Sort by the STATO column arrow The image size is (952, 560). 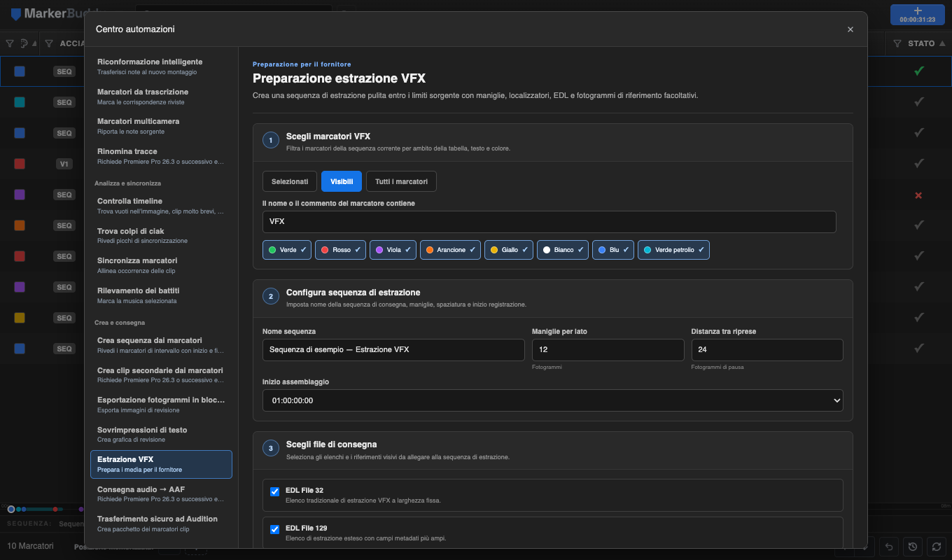coord(941,43)
